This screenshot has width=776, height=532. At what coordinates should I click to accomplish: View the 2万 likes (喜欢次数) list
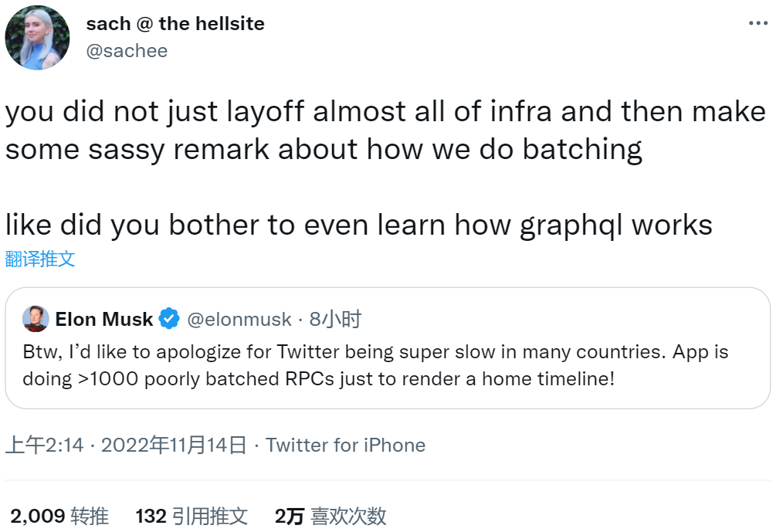coord(330,516)
